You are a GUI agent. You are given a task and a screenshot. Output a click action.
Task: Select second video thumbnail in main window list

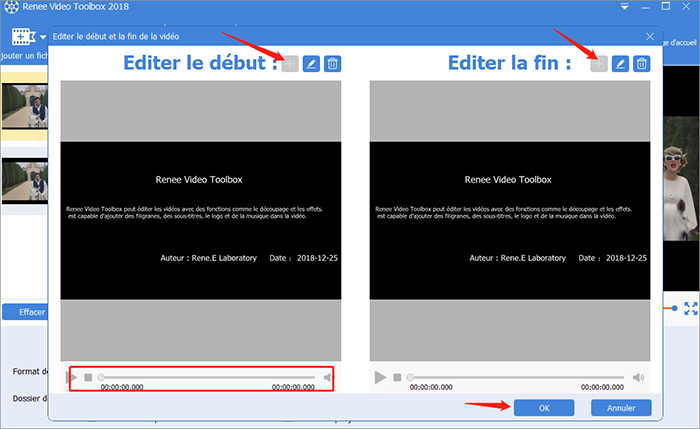pos(25,181)
